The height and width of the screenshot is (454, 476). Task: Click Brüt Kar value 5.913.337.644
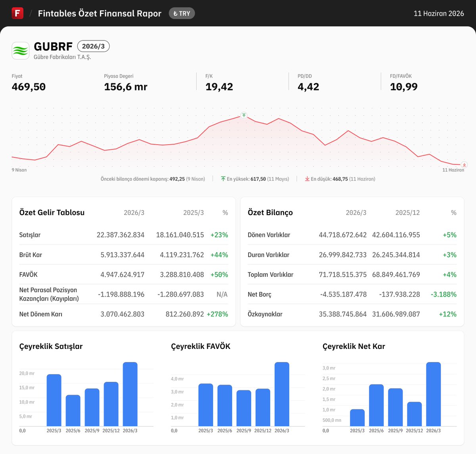click(x=123, y=255)
